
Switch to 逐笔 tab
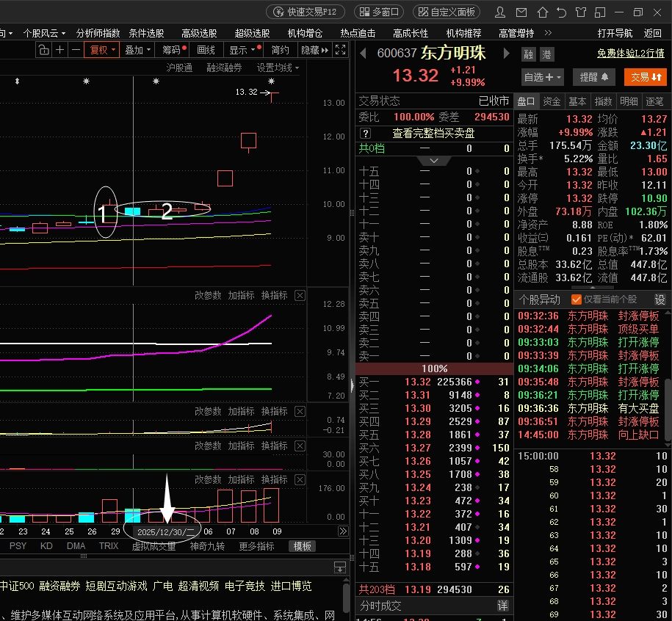tap(654, 101)
